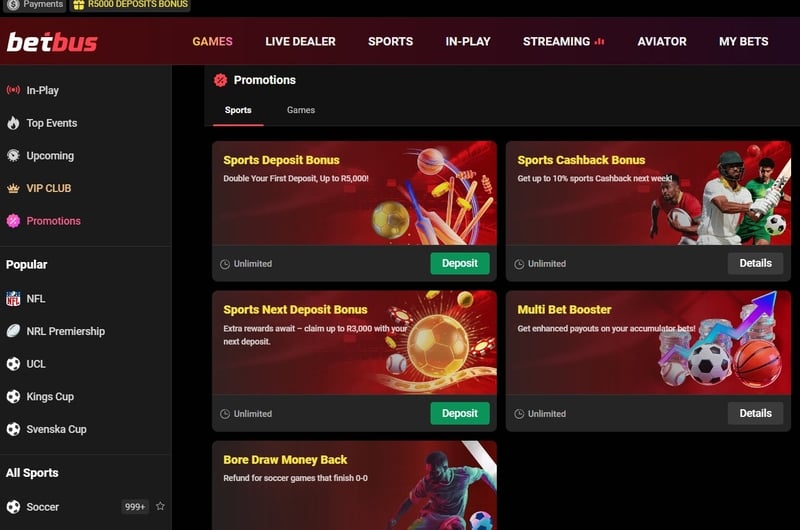Click the gift icon for R5000 deposits bonus
This screenshot has height=530, width=800.
[79, 5]
